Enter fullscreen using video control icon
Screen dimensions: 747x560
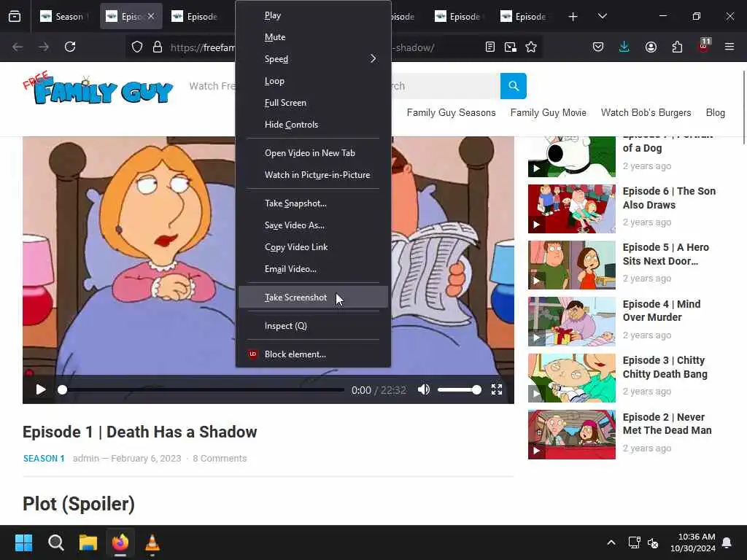(x=496, y=389)
